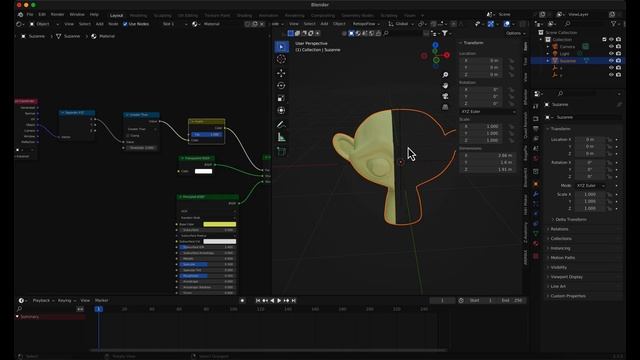Toggle Collection exclude checkbox in outliner

[x=604, y=40]
